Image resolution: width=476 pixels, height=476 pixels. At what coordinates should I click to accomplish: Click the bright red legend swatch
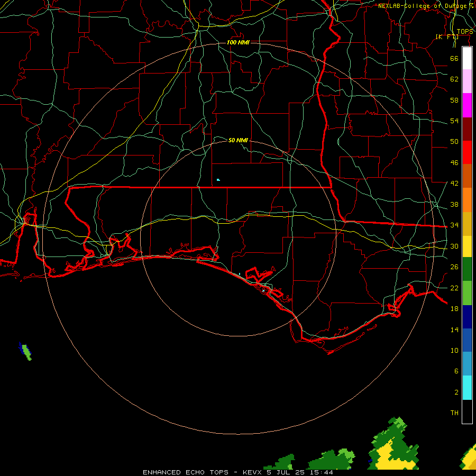click(467, 152)
